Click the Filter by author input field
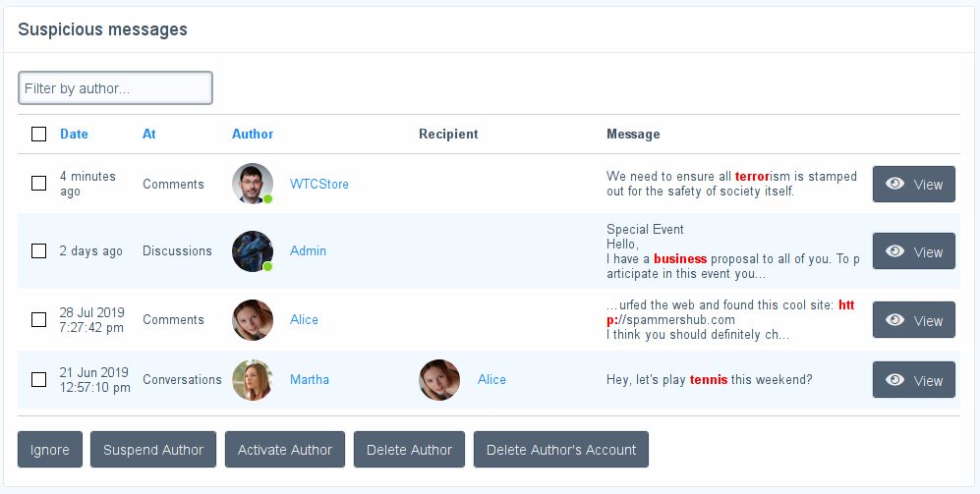The width and height of the screenshot is (980, 494). click(115, 88)
